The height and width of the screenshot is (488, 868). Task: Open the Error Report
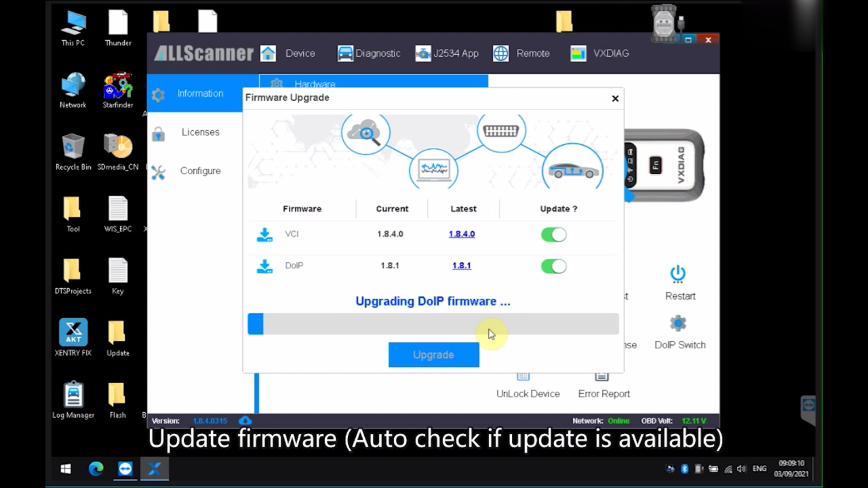coord(604,394)
